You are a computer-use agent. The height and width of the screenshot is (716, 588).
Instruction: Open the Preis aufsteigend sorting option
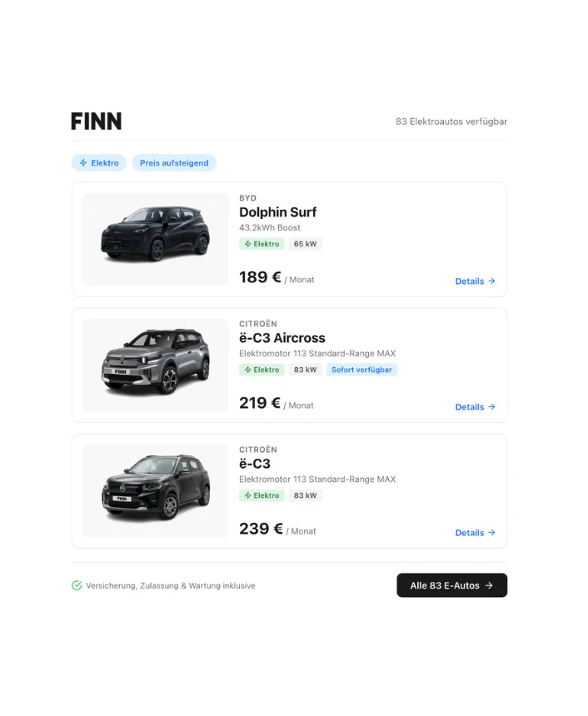point(174,162)
